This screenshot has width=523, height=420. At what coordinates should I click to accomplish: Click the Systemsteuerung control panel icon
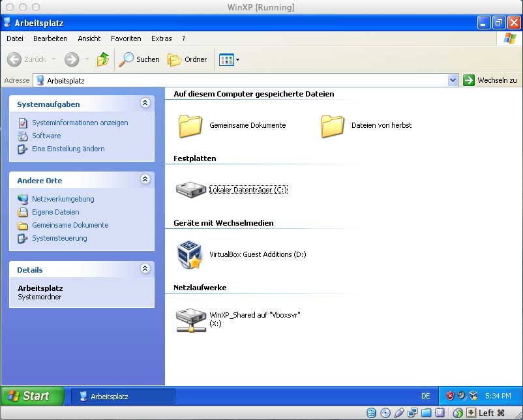(23, 239)
